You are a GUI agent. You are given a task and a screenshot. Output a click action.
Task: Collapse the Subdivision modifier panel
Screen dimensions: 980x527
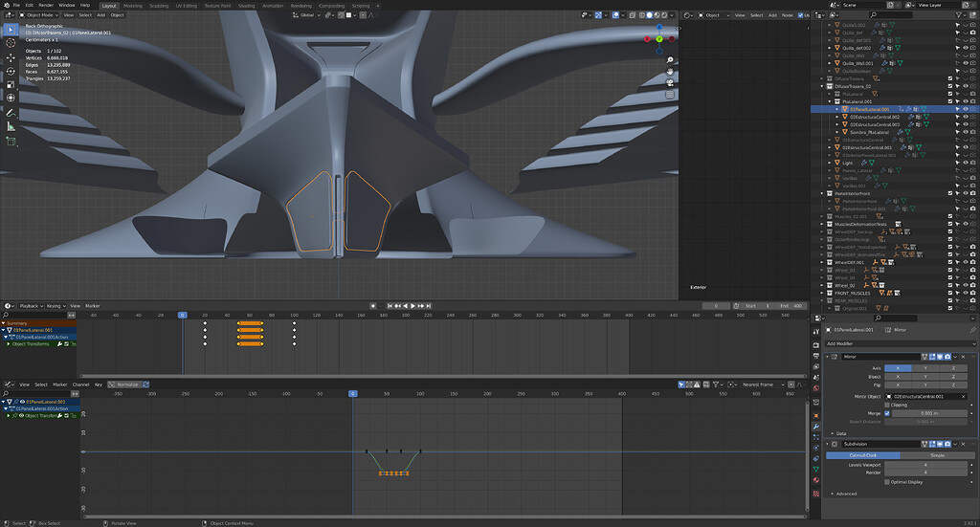(x=828, y=444)
